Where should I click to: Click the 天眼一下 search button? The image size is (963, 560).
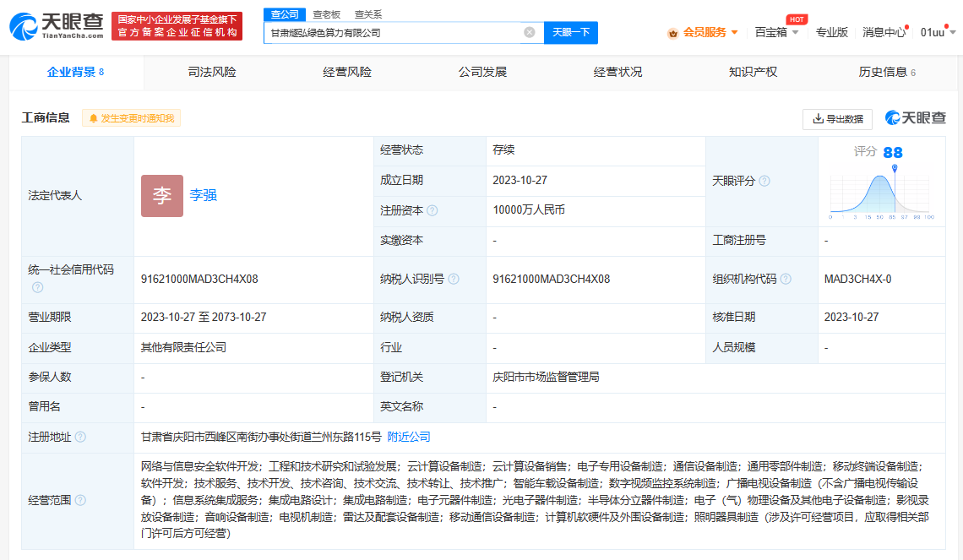[571, 33]
